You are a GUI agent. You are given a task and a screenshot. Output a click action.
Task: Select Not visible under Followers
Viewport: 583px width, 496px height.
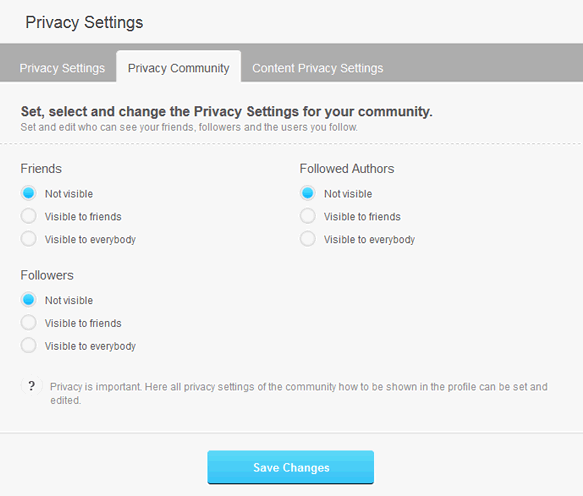(29, 300)
